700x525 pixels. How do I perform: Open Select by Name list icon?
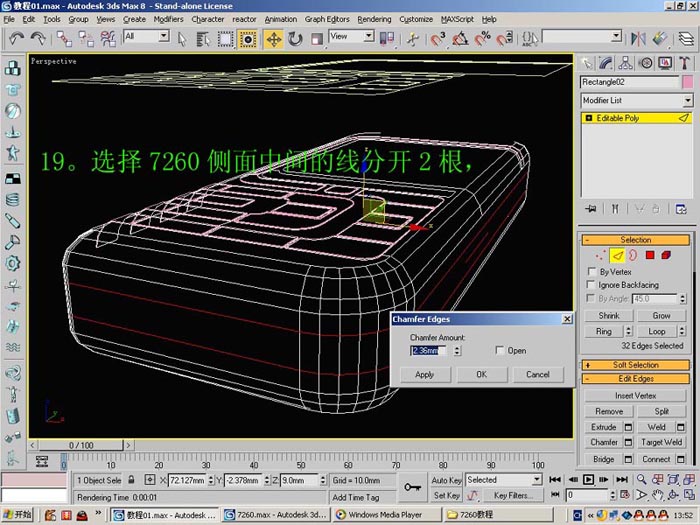pyautogui.click(x=203, y=39)
